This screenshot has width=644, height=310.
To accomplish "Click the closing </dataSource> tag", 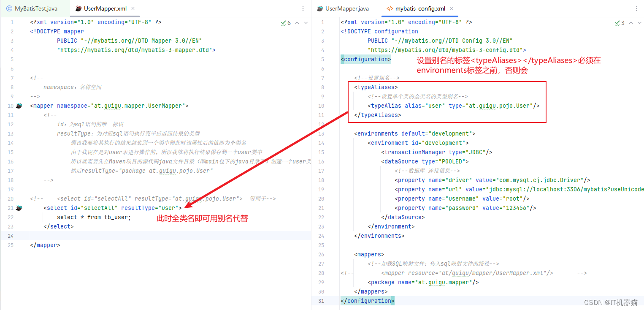I will pyautogui.click(x=403, y=217).
